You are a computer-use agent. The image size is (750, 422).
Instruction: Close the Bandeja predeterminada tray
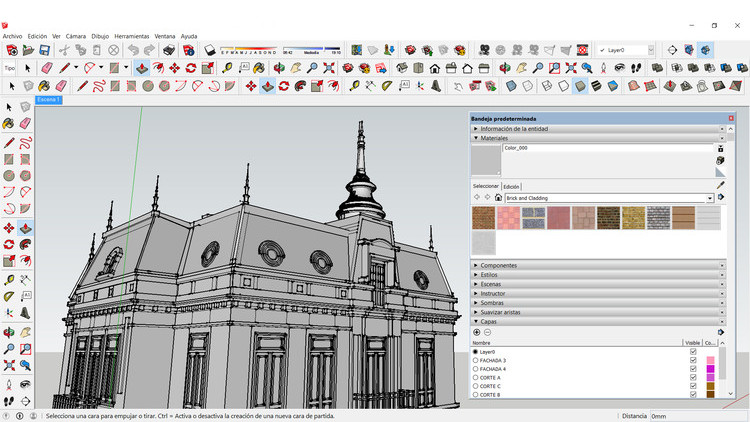click(x=731, y=118)
